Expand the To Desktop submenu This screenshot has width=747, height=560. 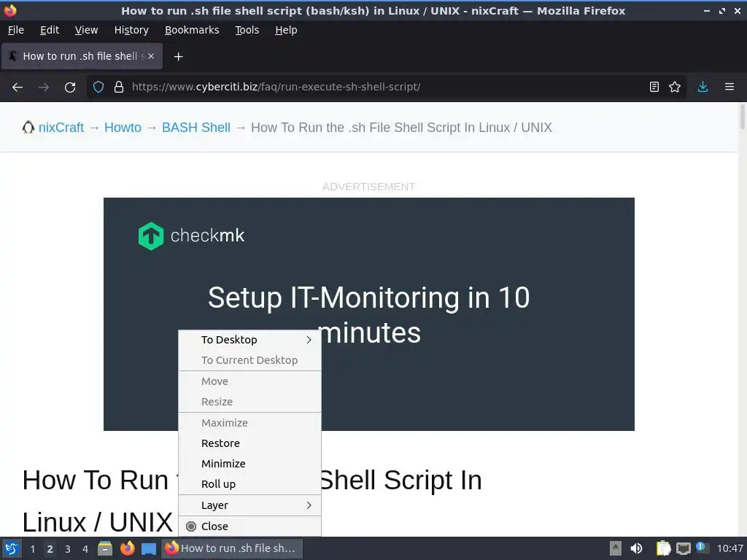point(249,340)
